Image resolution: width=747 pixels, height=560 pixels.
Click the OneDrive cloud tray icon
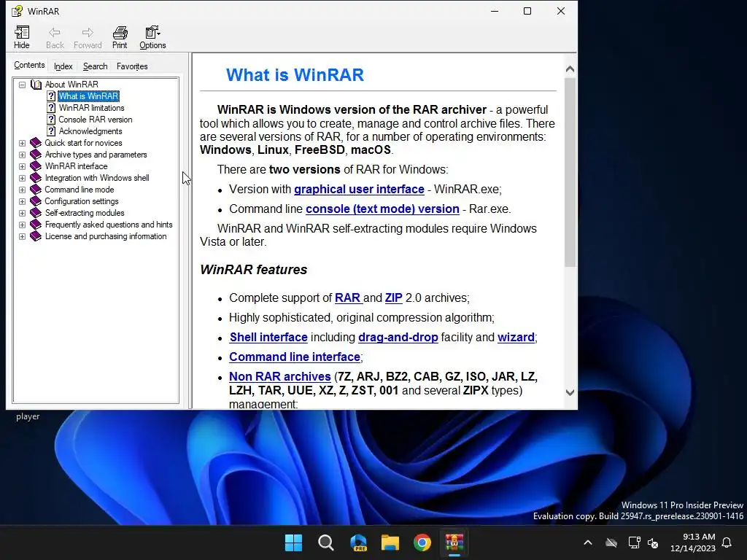pos(611,542)
